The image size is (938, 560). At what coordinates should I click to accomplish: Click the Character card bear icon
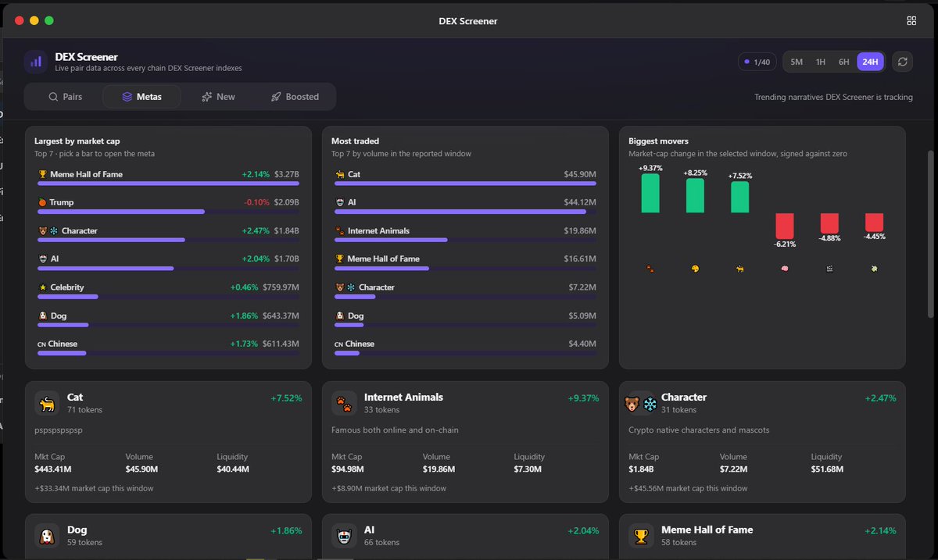(x=632, y=405)
